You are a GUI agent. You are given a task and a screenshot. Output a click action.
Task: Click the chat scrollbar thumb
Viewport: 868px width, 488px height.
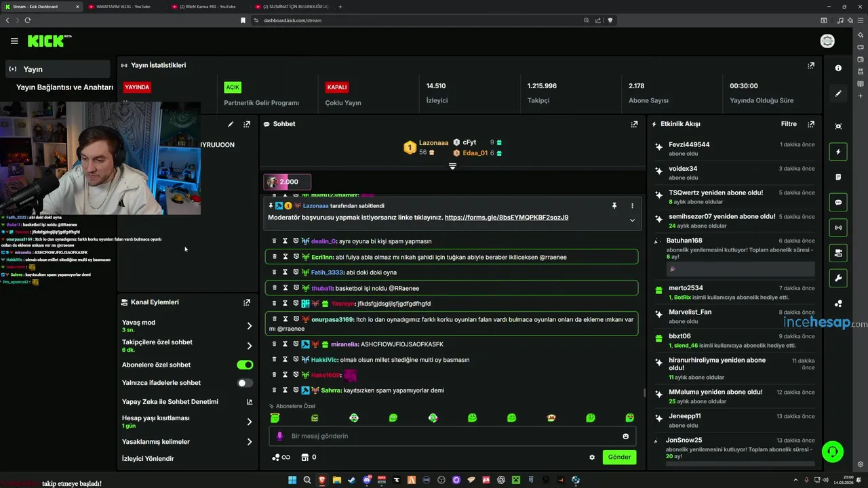pos(644,393)
